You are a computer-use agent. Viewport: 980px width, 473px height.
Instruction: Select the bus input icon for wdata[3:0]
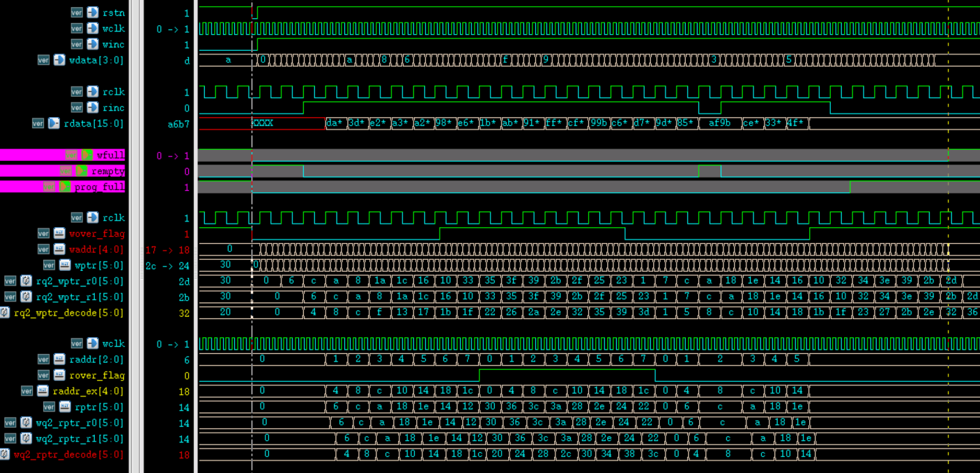(x=59, y=60)
